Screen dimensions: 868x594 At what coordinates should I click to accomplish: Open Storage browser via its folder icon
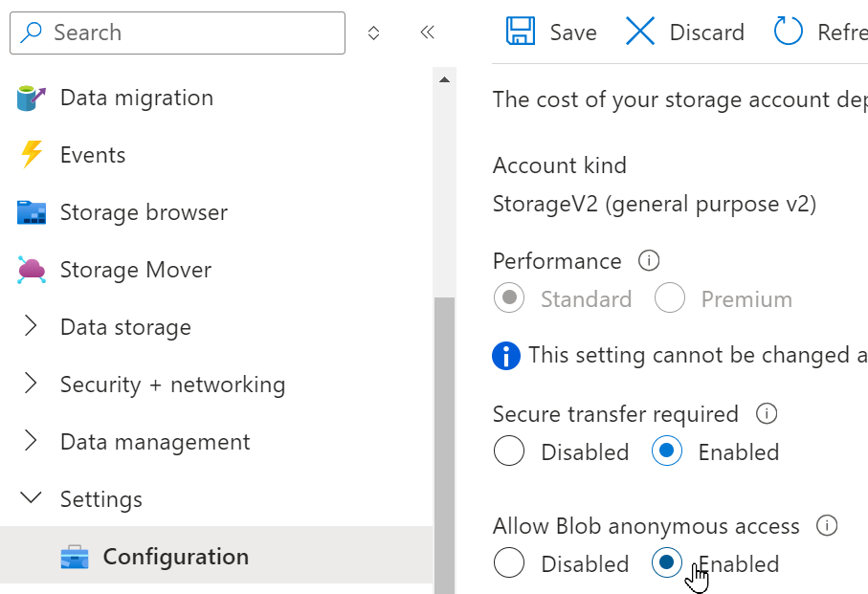[x=31, y=211]
